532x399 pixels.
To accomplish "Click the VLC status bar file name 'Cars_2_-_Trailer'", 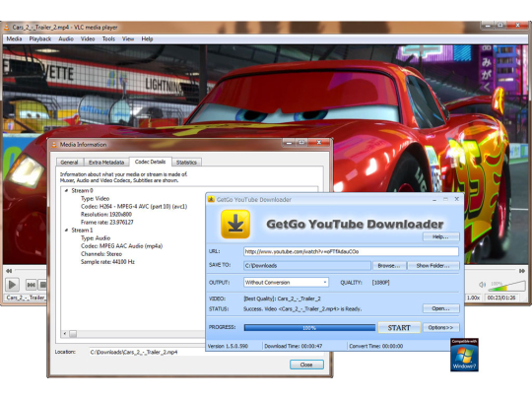I will pyautogui.click(x=26, y=298).
